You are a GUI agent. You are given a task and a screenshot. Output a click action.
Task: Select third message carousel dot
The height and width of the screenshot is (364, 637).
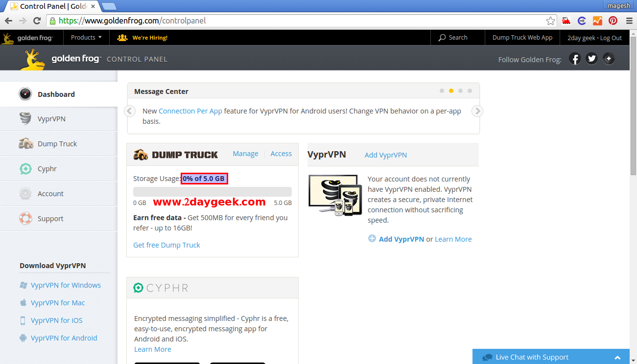[460, 91]
